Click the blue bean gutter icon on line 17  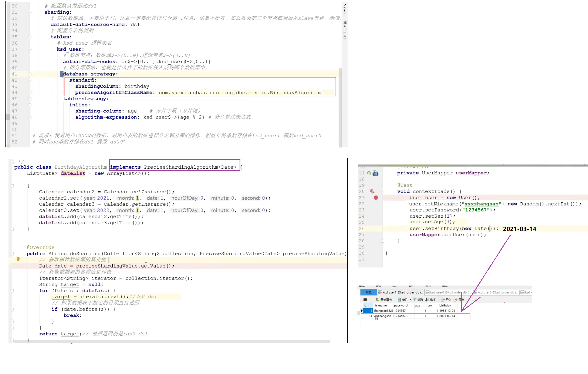coord(375,173)
